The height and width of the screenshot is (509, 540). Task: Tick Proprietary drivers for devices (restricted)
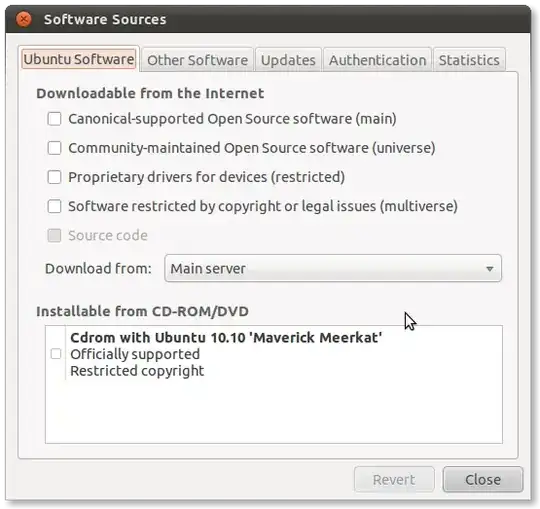tap(54, 177)
